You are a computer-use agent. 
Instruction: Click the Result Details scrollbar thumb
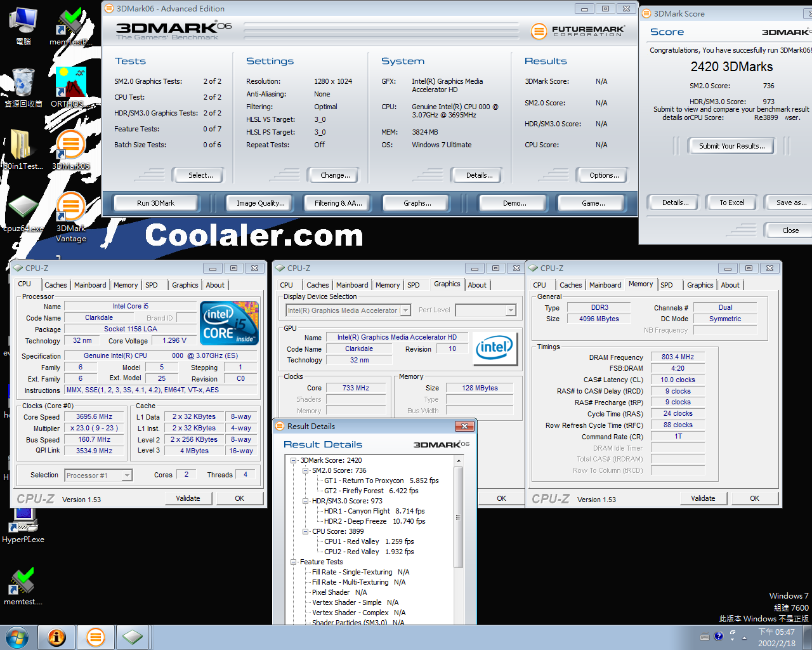458,517
